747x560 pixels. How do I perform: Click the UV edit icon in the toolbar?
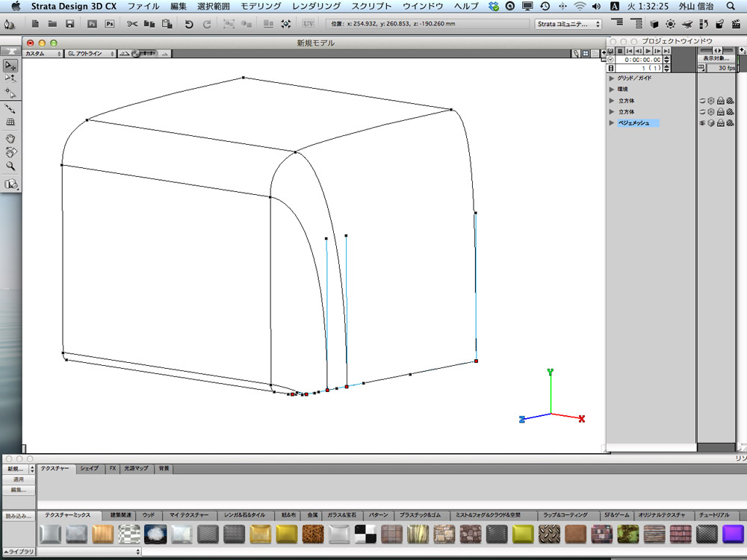309,23
